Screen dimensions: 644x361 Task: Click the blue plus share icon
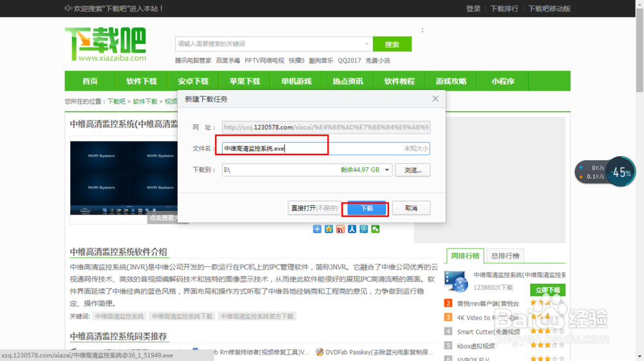[317, 229]
